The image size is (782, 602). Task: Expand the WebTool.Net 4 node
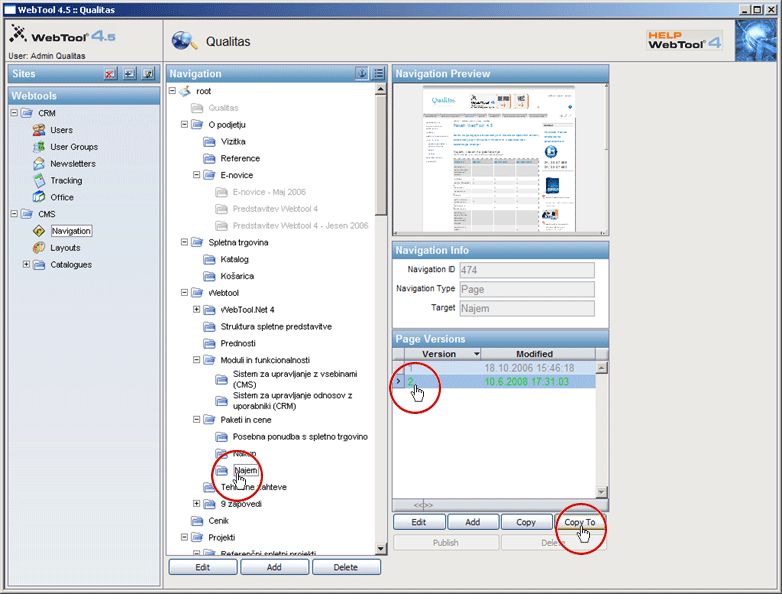point(197,310)
